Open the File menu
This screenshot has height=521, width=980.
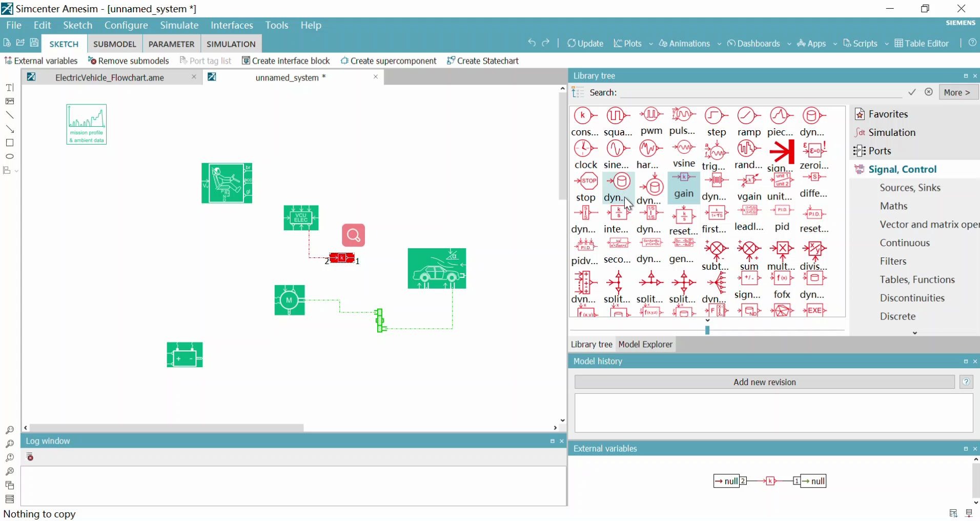point(14,25)
